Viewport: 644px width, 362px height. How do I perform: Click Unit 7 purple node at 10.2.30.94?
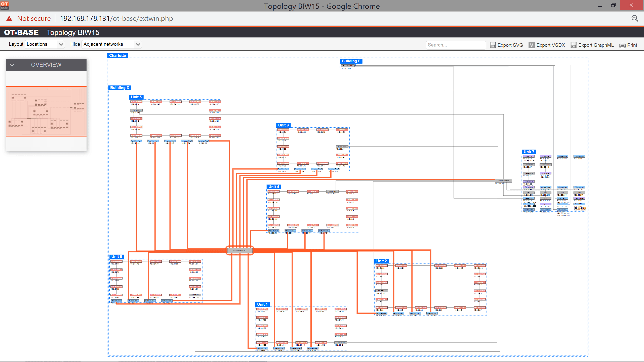pyautogui.click(x=546, y=173)
